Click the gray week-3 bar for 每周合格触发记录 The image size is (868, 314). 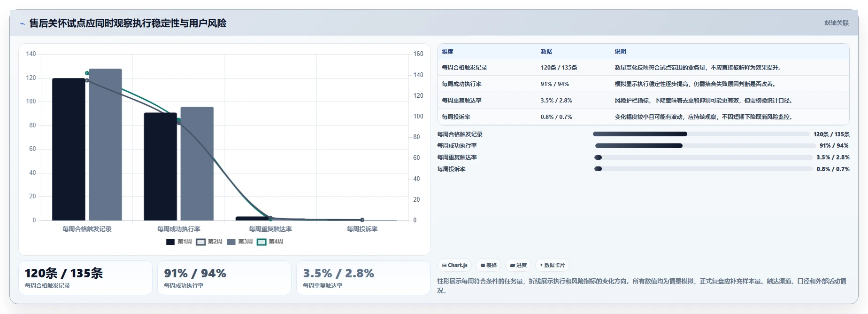105,145
